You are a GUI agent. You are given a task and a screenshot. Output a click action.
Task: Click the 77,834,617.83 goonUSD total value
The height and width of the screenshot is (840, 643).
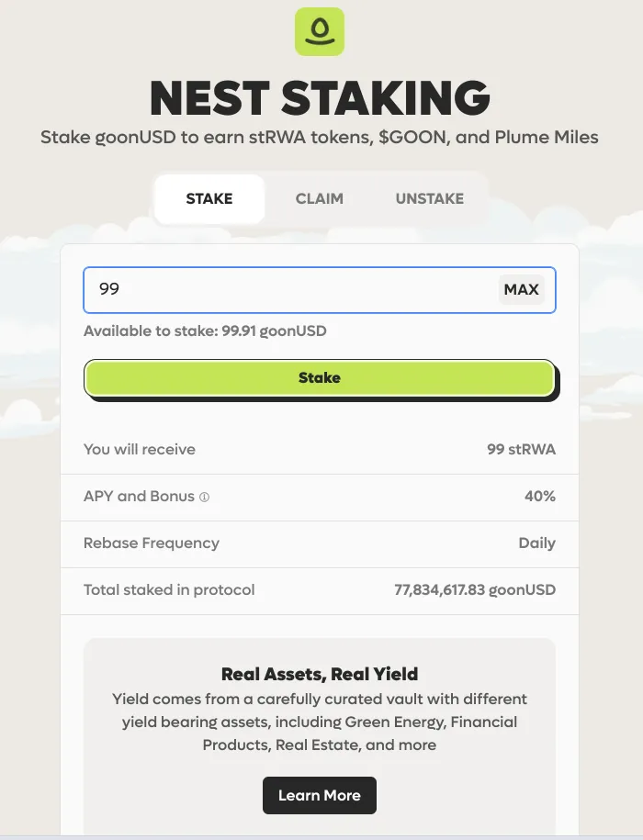click(x=475, y=589)
